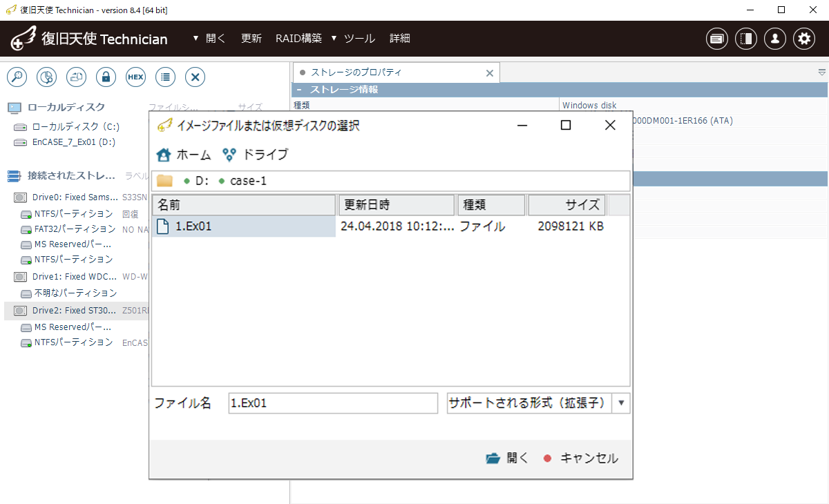Open the supported formats dropdown arrow
Image resolution: width=829 pixels, height=504 pixels.
[621, 403]
